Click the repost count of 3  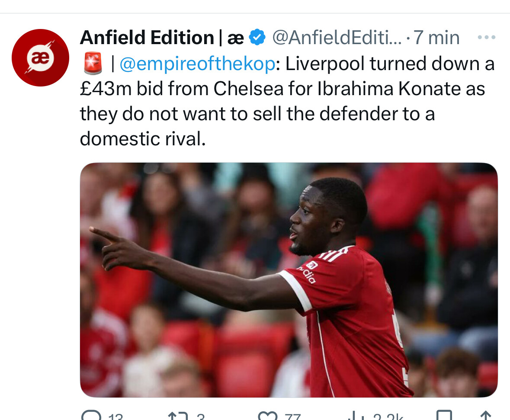click(x=200, y=417)
